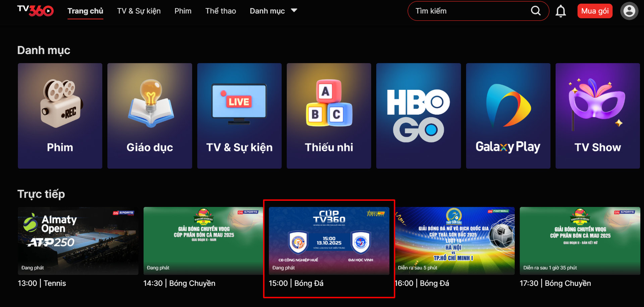Click the search magnifier icon
The image size is (644, 307).
coord(536,11)
